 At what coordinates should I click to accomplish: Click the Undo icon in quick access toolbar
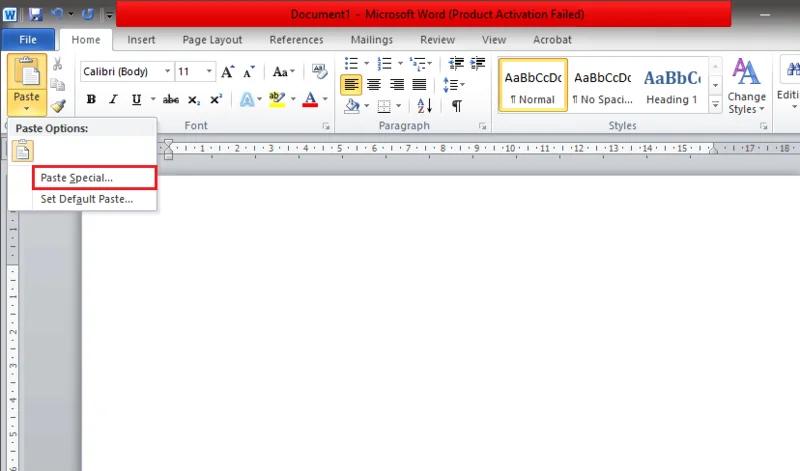click(57, 14)
